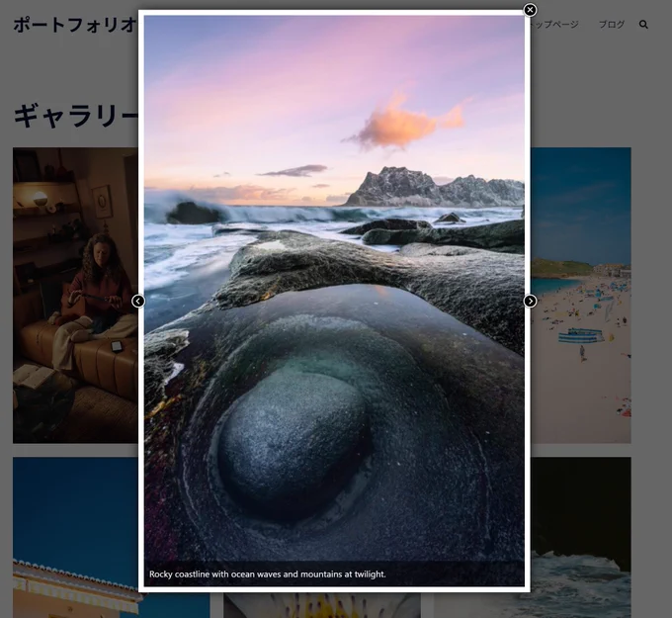Open the woman on sofa gallery thumbnail
Viewport: 672px width, 618px height.
coord(75,296)
